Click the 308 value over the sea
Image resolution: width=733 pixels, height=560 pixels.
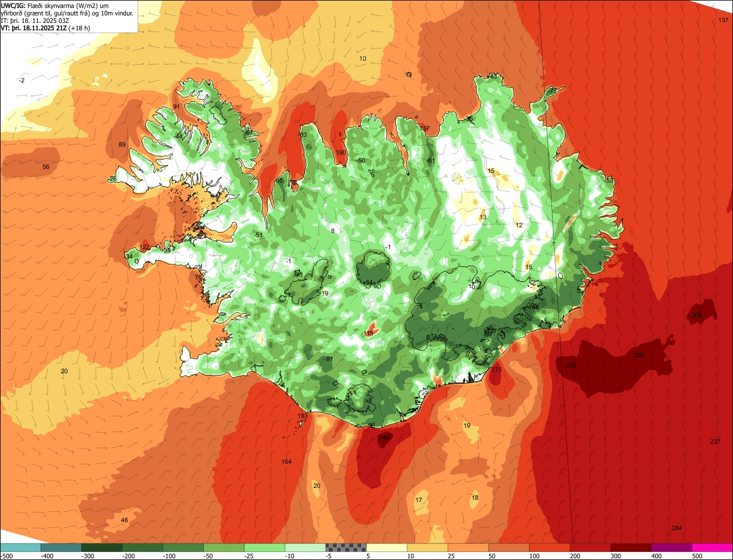tap(697, 316)
